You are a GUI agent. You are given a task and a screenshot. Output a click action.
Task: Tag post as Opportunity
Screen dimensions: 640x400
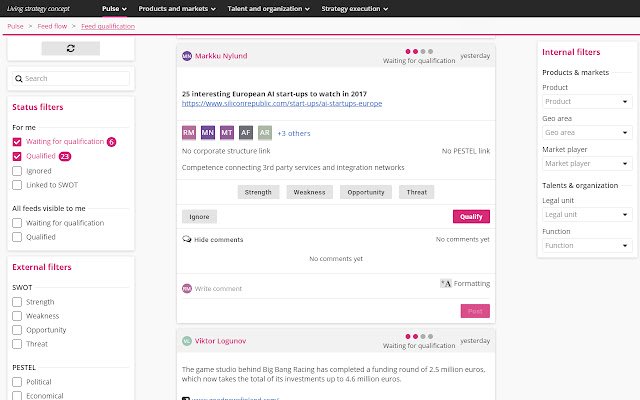[x=366, y=192]
